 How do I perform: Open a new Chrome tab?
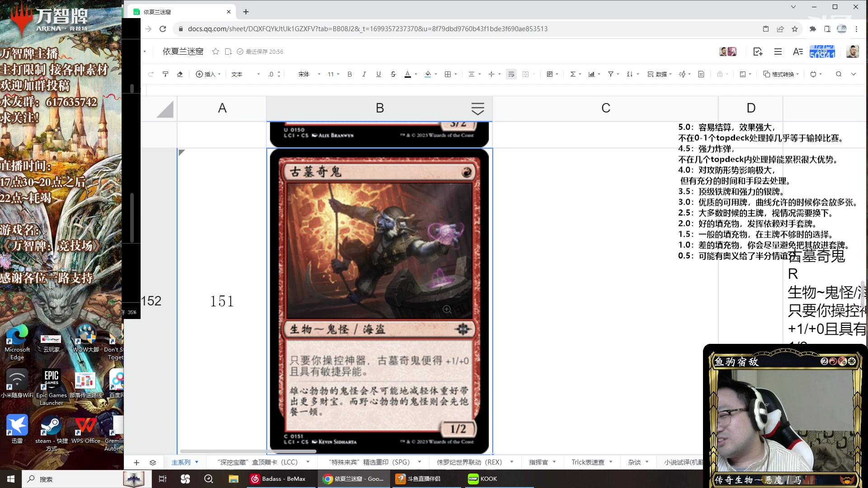246,12
